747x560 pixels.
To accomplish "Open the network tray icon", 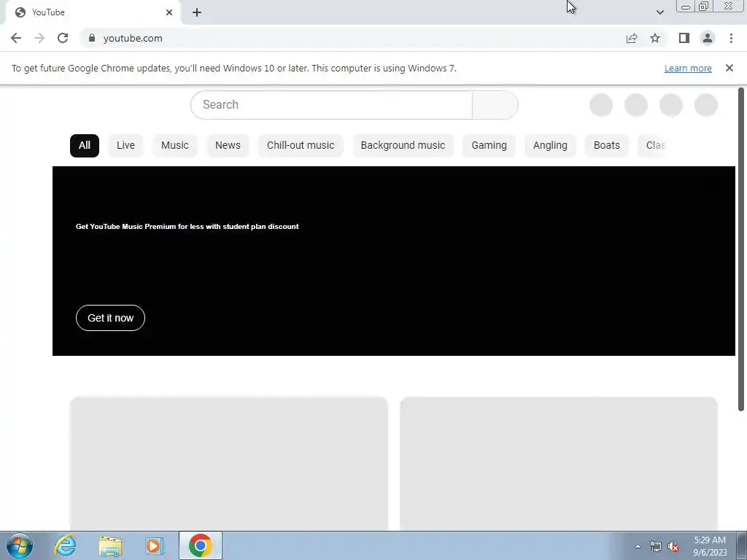I will [x=656, y=547].
